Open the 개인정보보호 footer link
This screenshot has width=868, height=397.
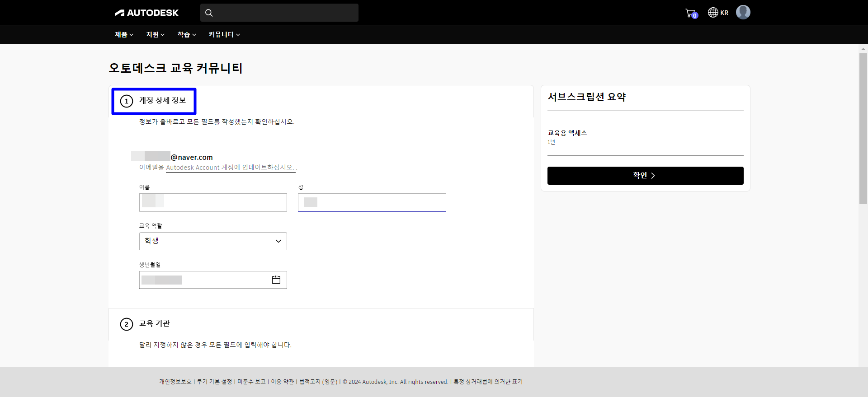click(175, 382)
